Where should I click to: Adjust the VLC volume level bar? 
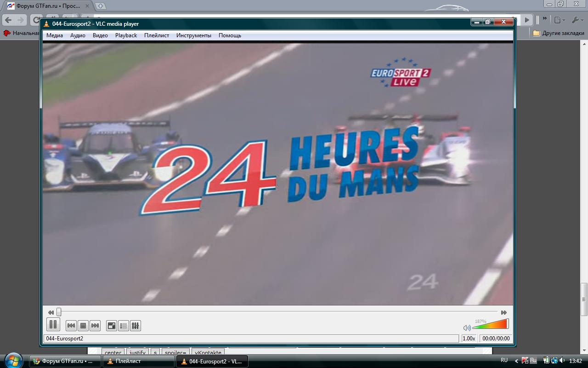490,324
